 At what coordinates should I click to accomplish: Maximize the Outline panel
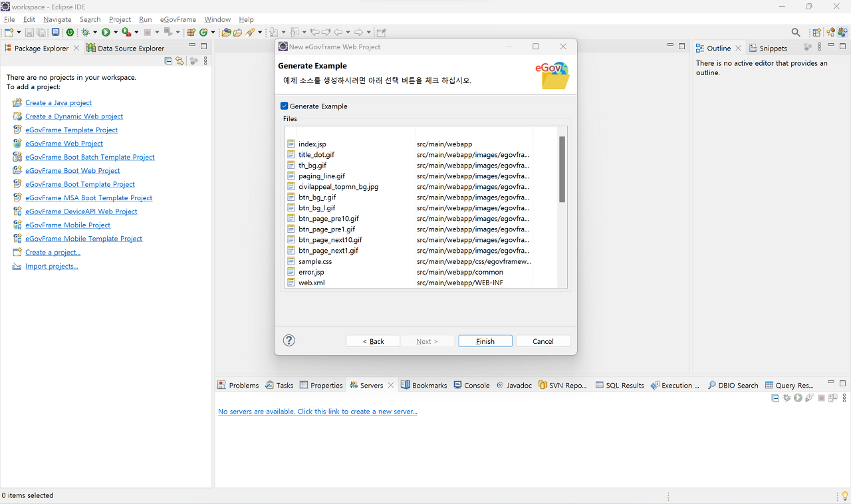(842, 46)
